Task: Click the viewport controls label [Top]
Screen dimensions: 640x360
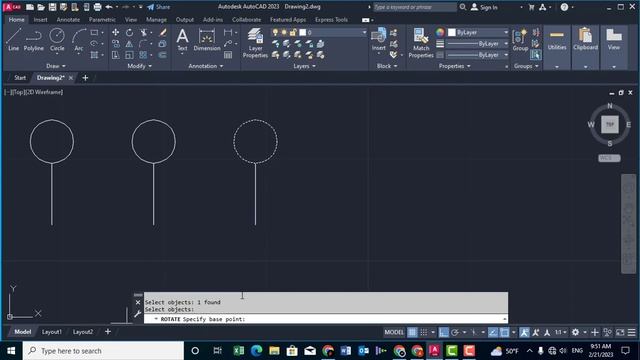Action: [x=18, y=92]
